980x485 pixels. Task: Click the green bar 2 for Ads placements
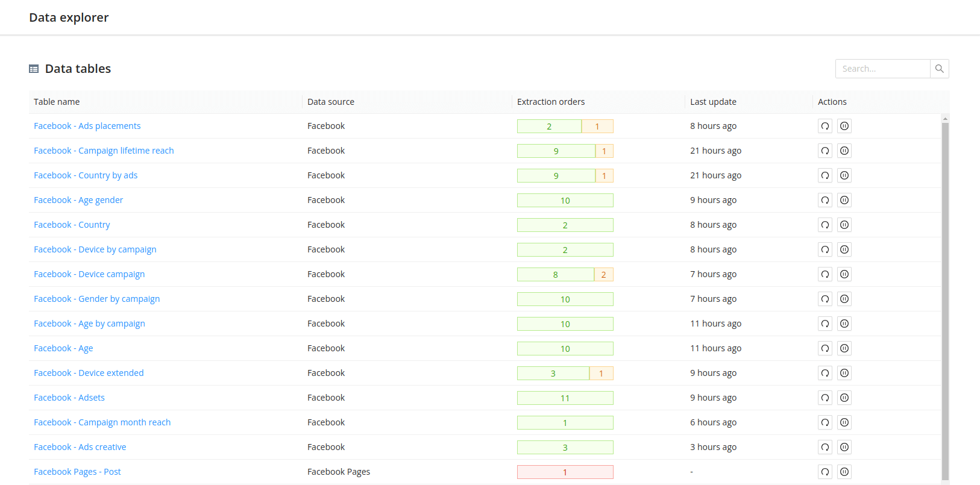549,127
